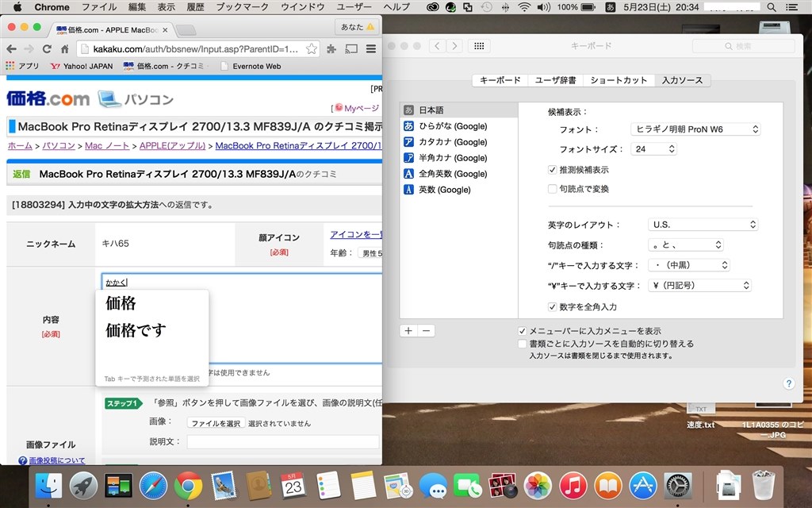Show all preferences grid button in Keyboard window

click(479, 46)
